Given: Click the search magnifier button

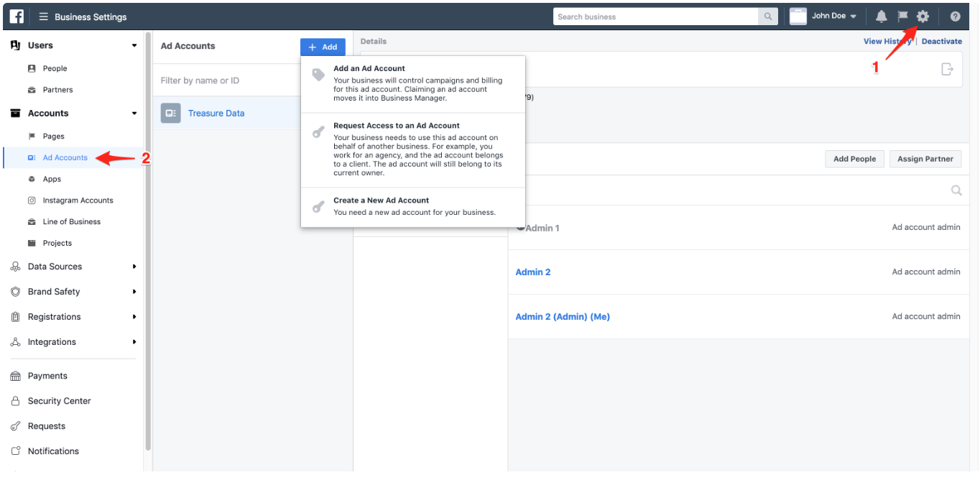Looking at the screenshot, I should 768,17.
